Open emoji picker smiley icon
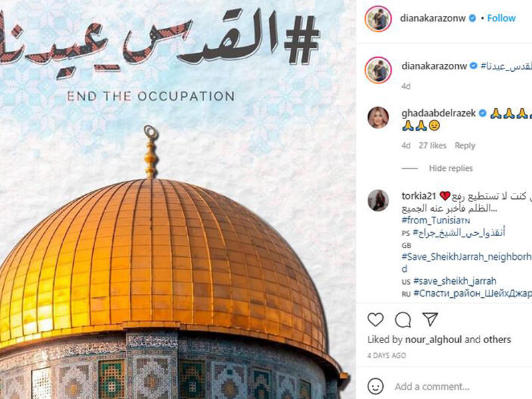 [x=375, y=386]
